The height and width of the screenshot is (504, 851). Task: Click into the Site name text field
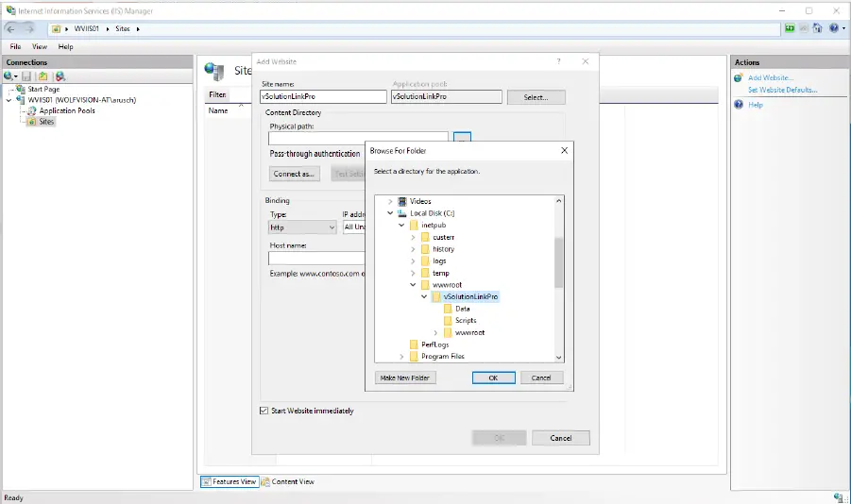click(x=323, y=96)
